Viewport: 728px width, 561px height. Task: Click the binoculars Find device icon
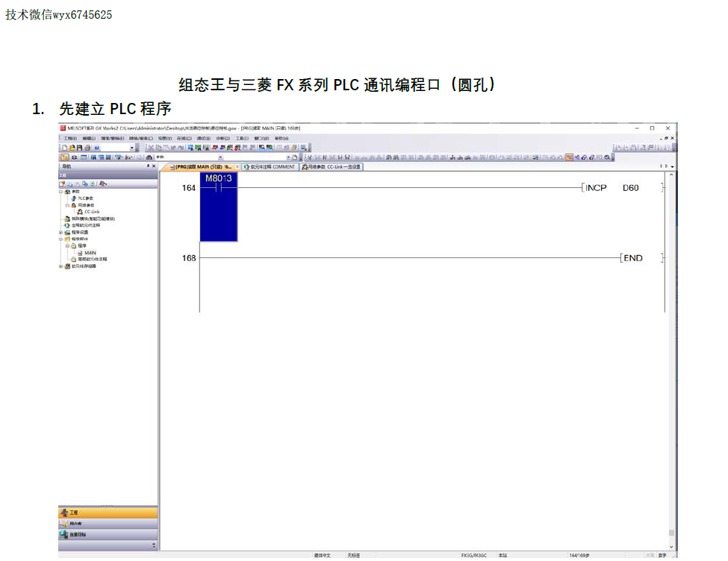(x=149, y=157)
